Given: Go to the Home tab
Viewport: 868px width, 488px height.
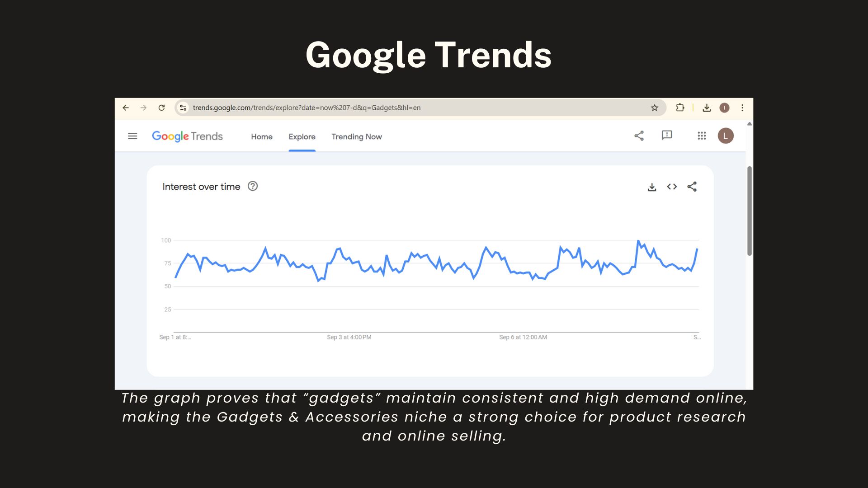Looking at the screenshot, I should 262,136.
